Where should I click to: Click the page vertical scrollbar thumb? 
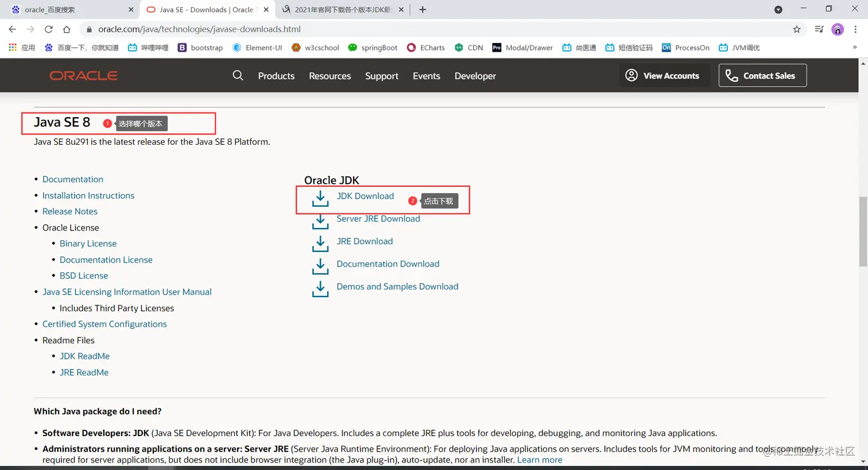[x=863, y=231]
